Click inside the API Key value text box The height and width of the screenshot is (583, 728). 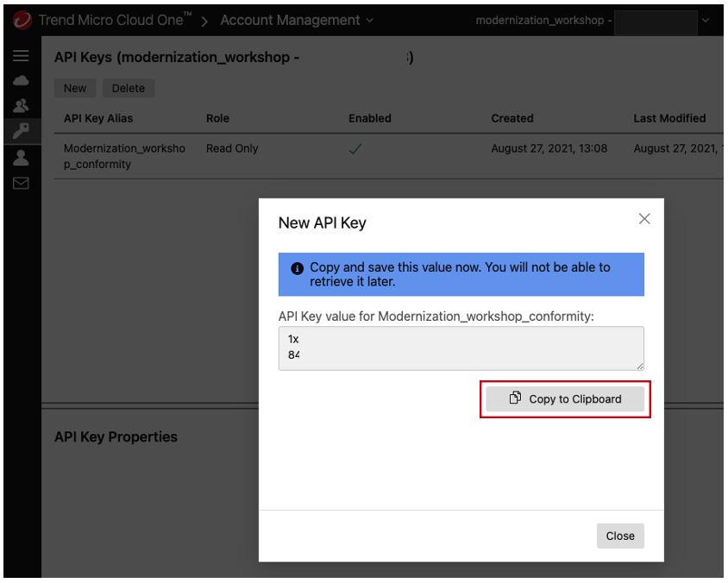click(461, 348)
